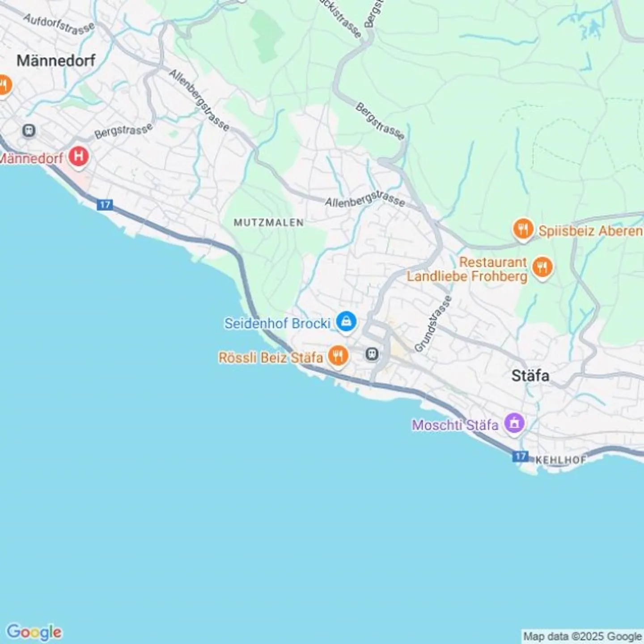Screen dimensions: 644x644
Task: Select the Seidenhof Brocki text label
Action: (277, 323)
